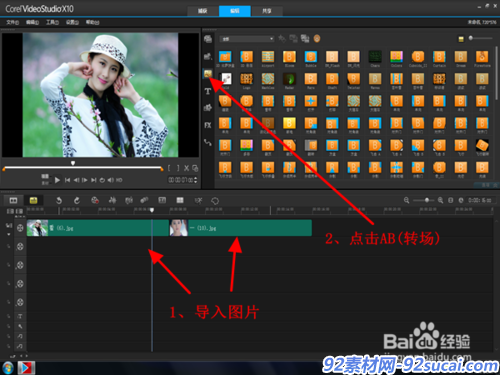Click the Redo arrow in timeline toolbar
500x375 pixels.
click(77, 200)
